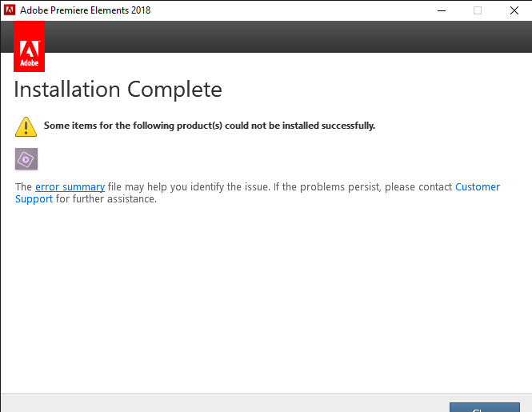Click the Adobe title bar app icon
The height and width of the screenshot is (412, 532).
(10, 10)
